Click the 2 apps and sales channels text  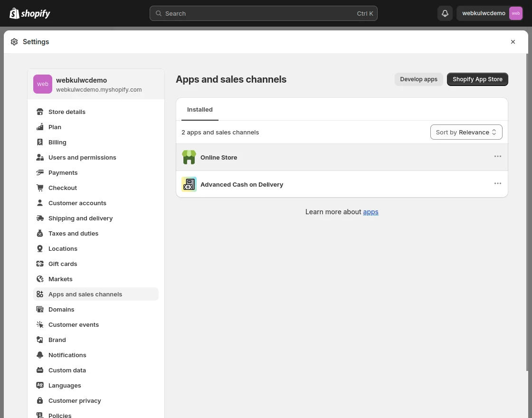(220, 133)
